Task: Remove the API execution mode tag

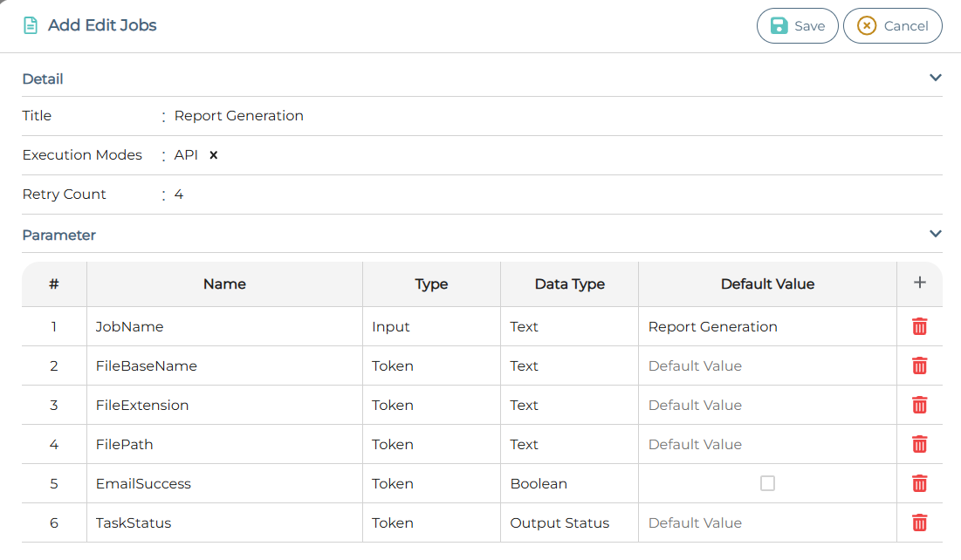Action: pos(214,155)
